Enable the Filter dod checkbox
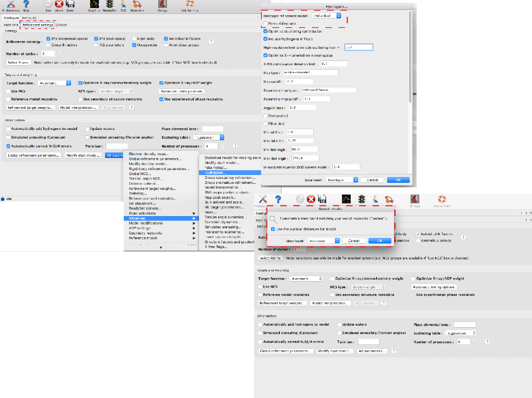The image size is (532, 398). tap(266, 124)
